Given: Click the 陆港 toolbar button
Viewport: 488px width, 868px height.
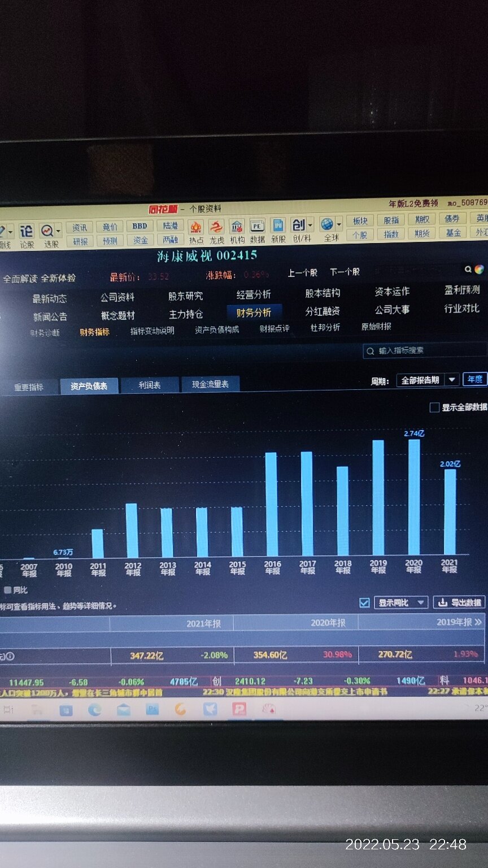Looking at the screenshot, I should click(x=171, y=225).
